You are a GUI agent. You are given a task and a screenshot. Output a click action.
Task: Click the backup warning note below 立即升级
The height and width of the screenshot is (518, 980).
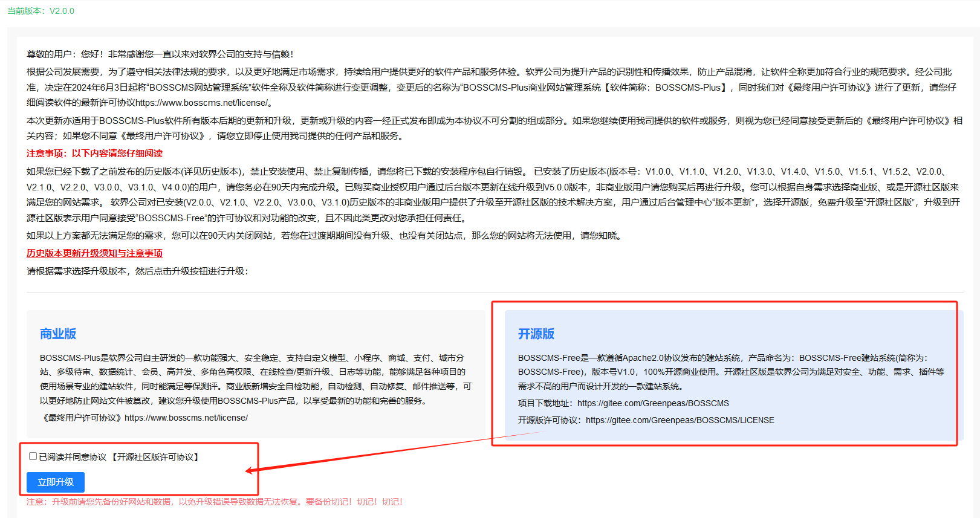[x=214, y=502]
